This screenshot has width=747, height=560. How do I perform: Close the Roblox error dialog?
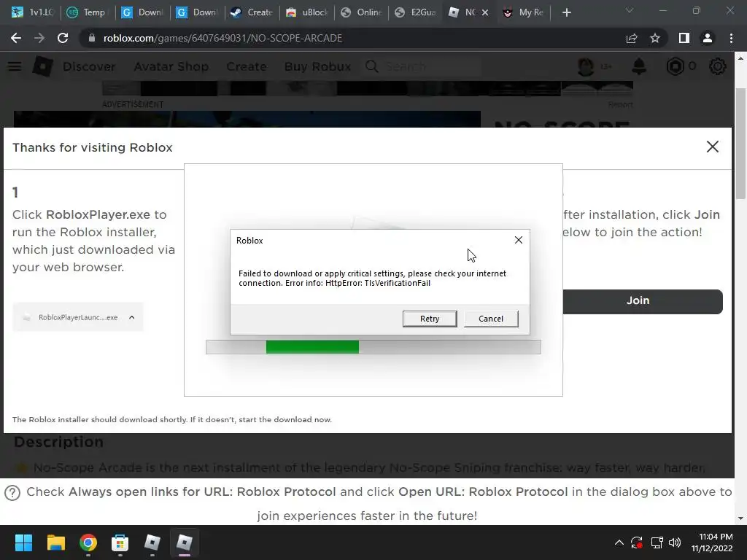(x=519, y=240)
